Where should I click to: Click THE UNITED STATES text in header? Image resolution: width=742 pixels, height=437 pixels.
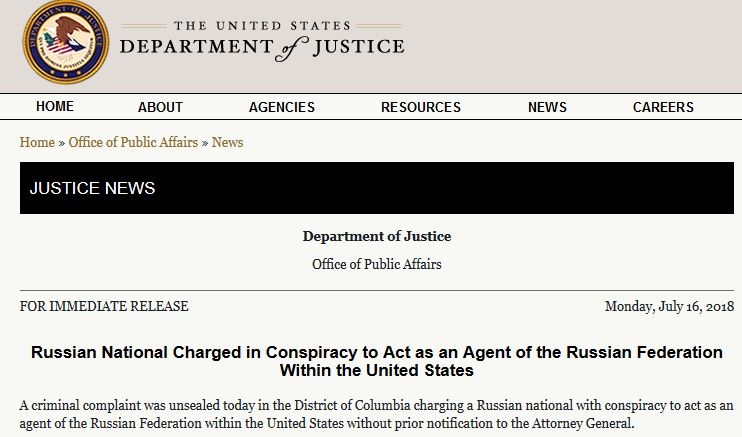point(262,26)
